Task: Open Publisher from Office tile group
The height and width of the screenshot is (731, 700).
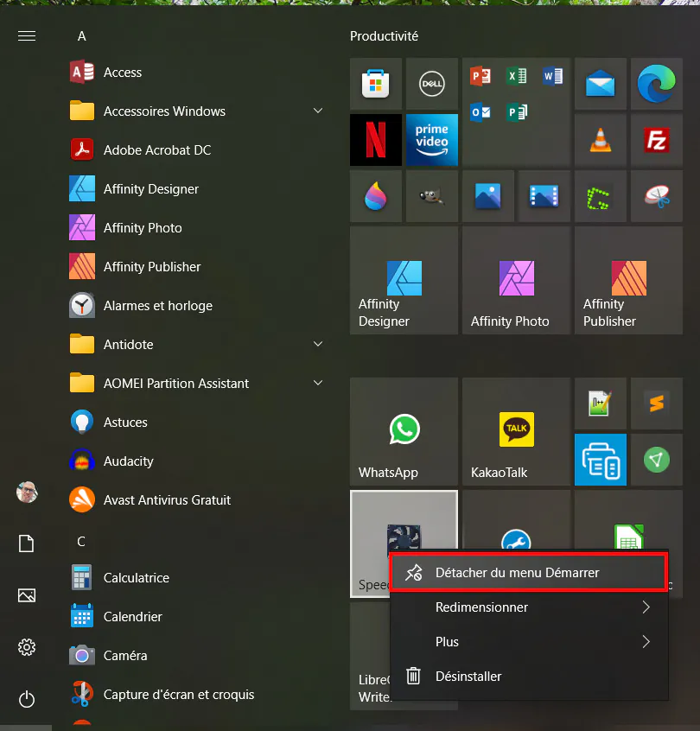Action: pyautogui.click(x=517, y=112)
